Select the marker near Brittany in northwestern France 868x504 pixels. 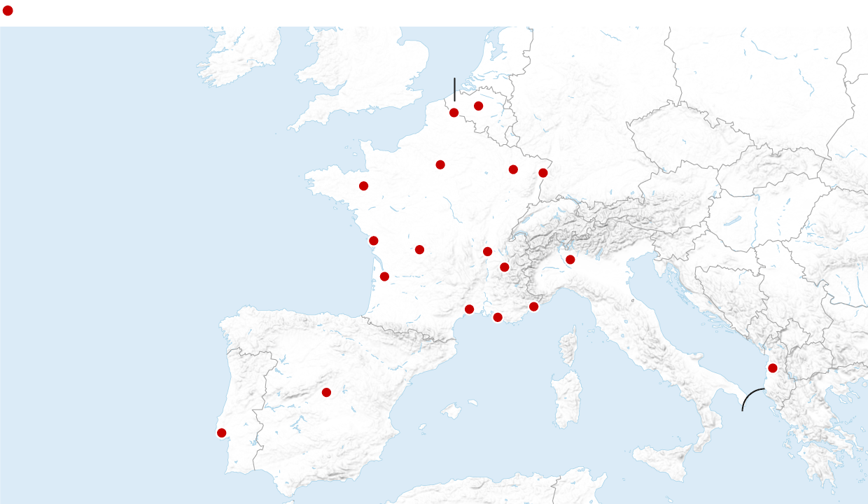click(363, 185)
